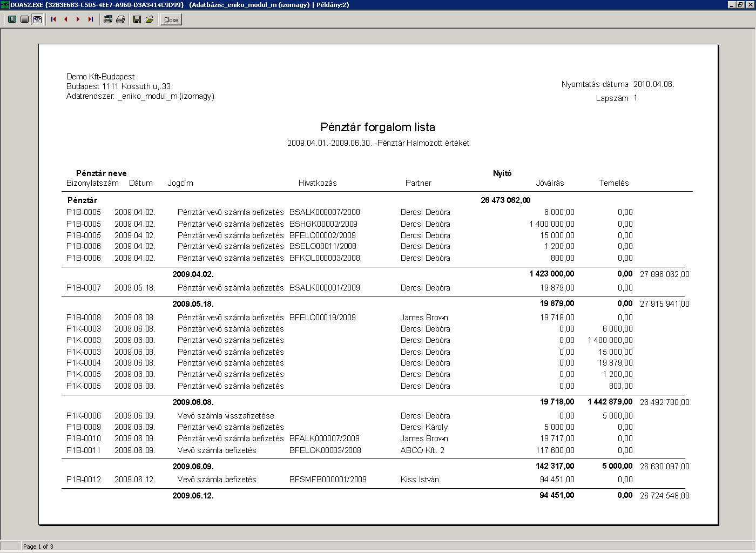
Task: Jump to the last page of report
Action: point(91,19)
